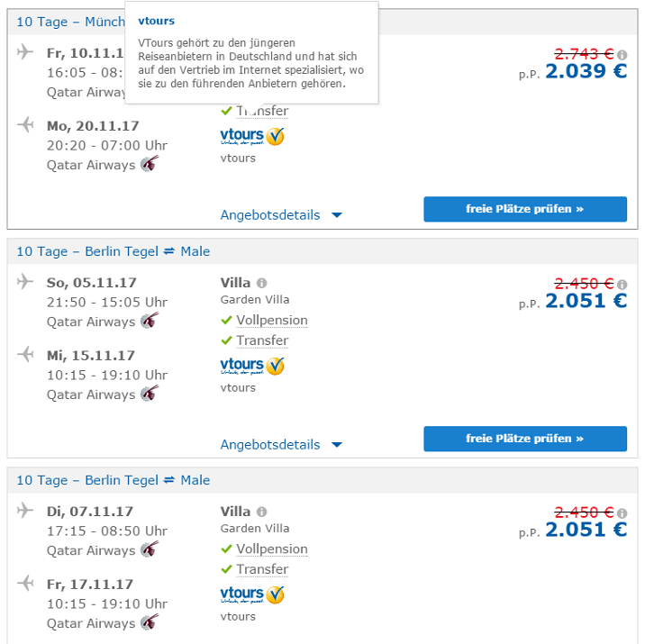Click Vollpension link in the 07.11.17 offer
The width and height of the screenshot is (645, 644).
271,549
